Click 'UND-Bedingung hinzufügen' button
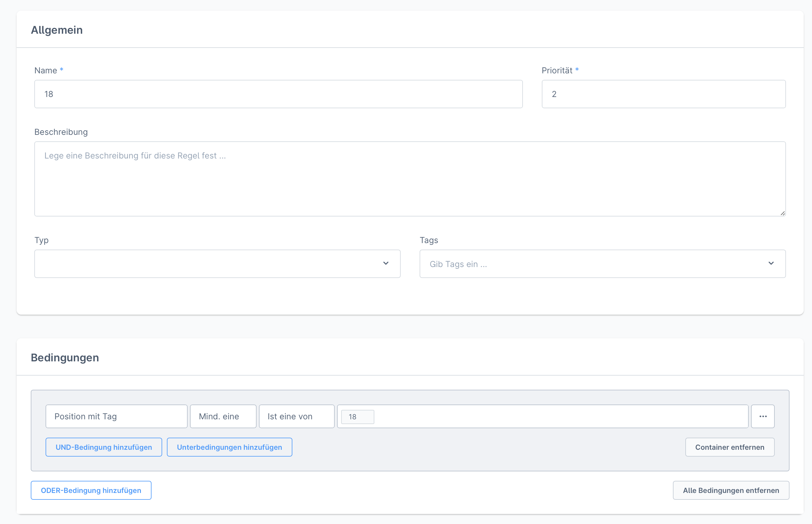The width and height of the screenshot is (812, 524). 104,447
